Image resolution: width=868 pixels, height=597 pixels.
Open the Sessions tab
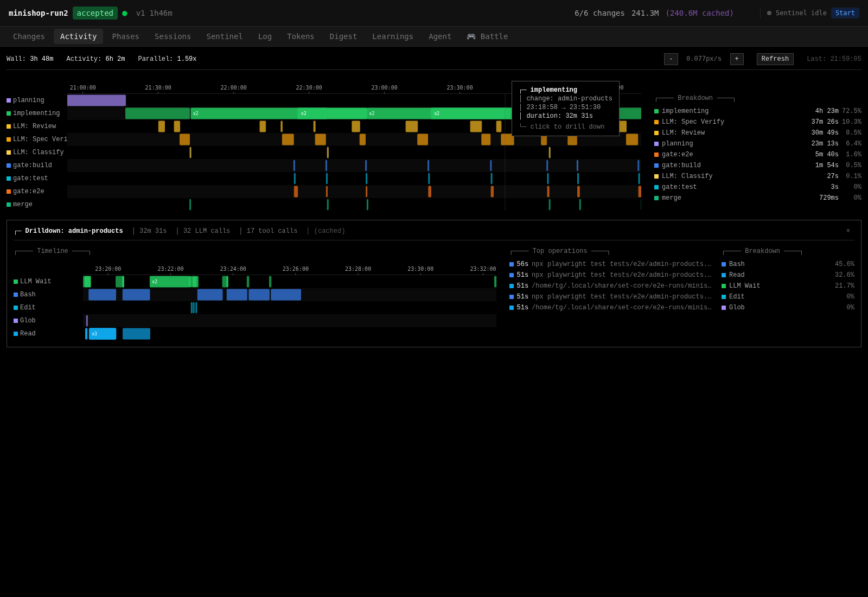[173, 36]
